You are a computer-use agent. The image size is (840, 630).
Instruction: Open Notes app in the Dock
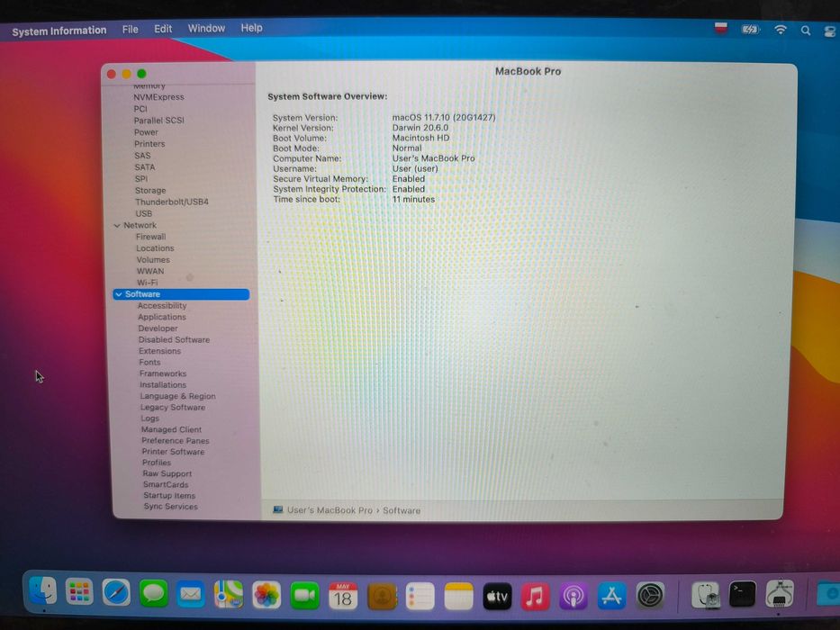tap(458, 596)
